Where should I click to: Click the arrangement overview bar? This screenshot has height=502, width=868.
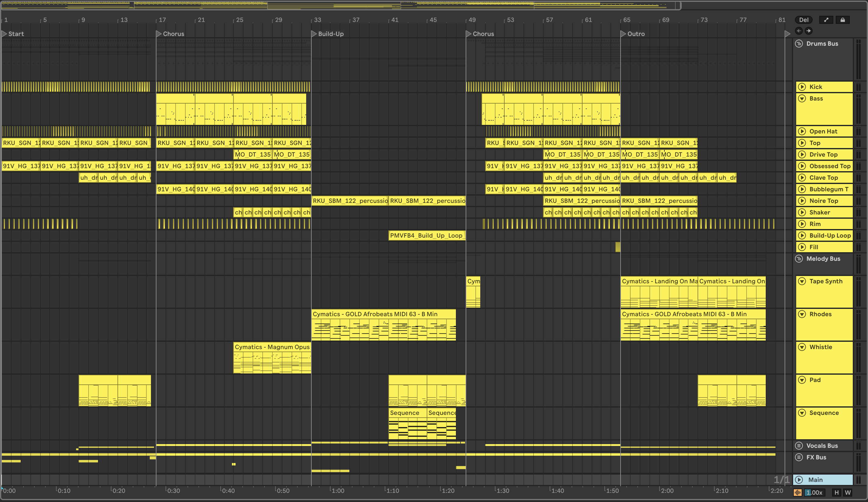(340, 5)
